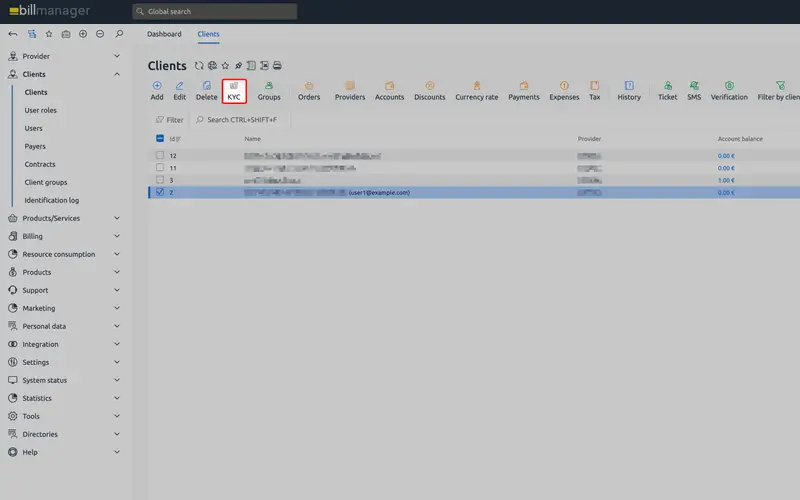Open Identification log in sidebar
The image size is (800, 500).
52,200
